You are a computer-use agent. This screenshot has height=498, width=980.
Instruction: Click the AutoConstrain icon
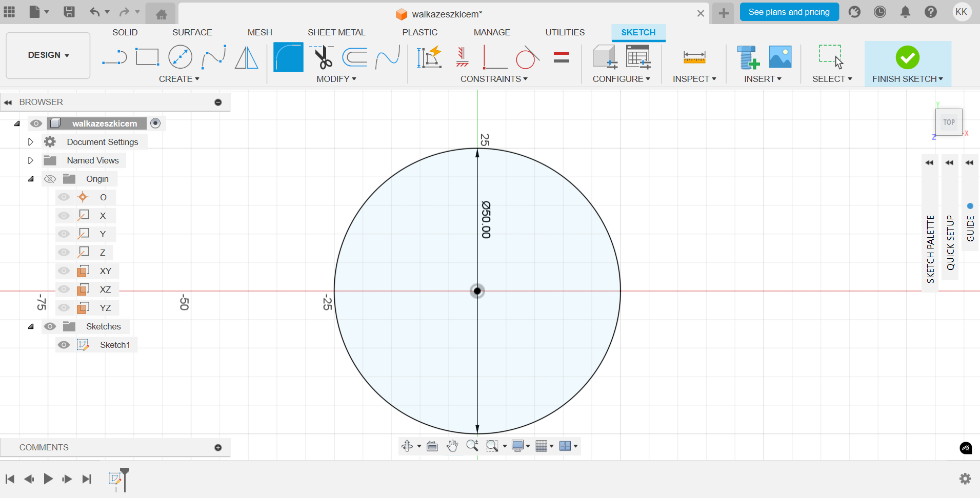[x=429, y=57]
